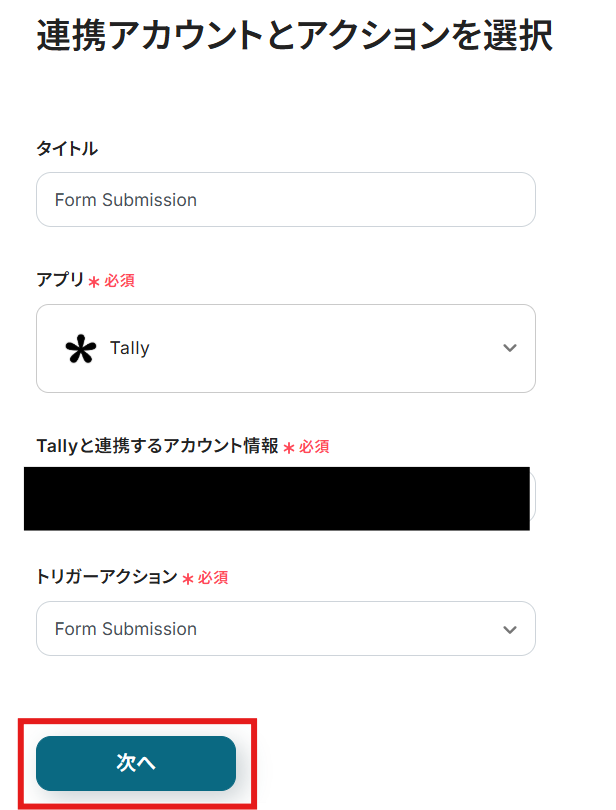Open the Tally account information field

[277, 498]
